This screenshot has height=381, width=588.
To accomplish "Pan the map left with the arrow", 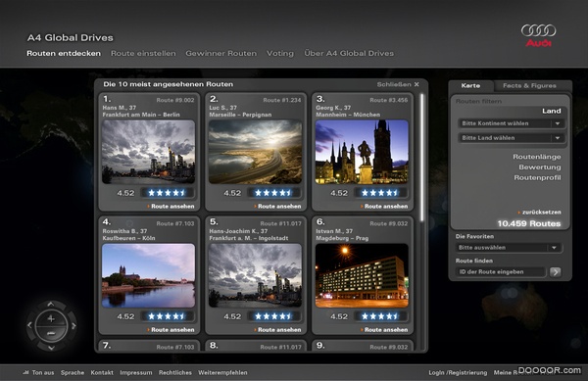I will click(x=29, y=325).
